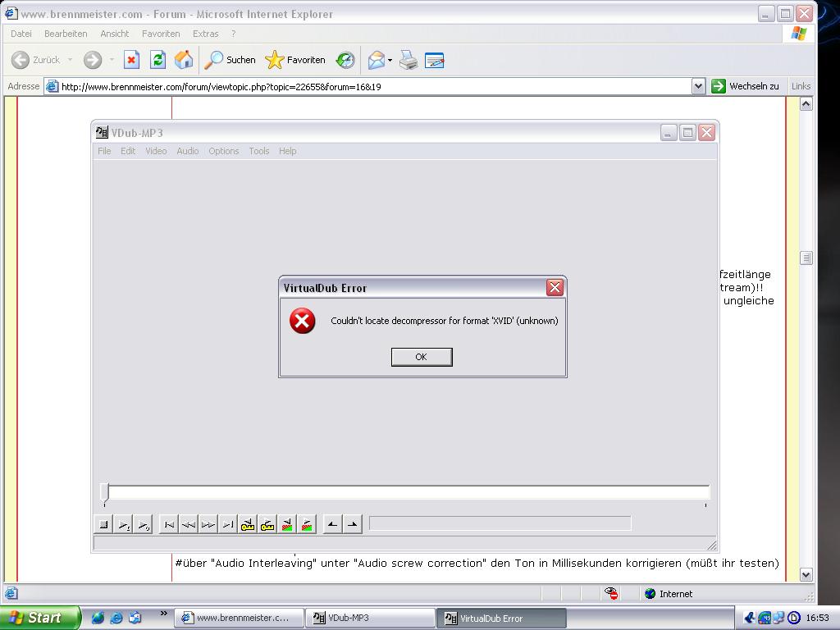
Task: Click the Forward navigation button
Action: tap(93, 60)
